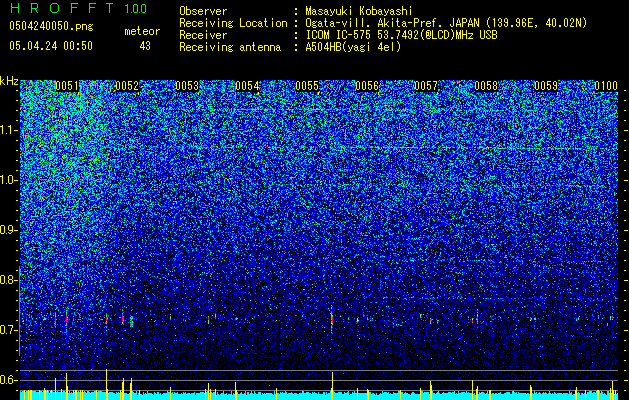Click the 0057 time marker
This screenshot has height=400, width=629.
click(426, 86)
